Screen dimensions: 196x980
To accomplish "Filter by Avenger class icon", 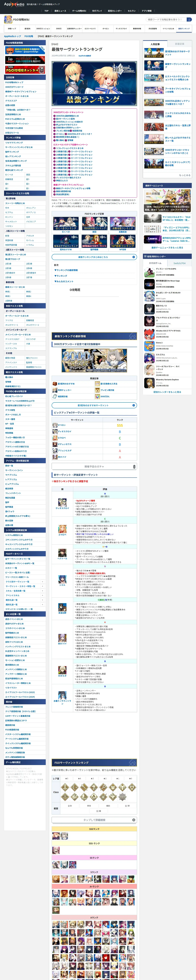I will [75, 797].
